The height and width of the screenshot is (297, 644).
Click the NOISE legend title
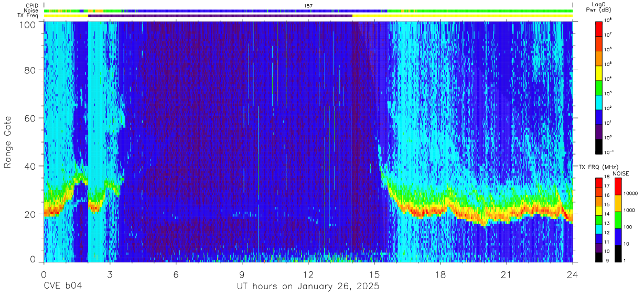pos(620,173)
